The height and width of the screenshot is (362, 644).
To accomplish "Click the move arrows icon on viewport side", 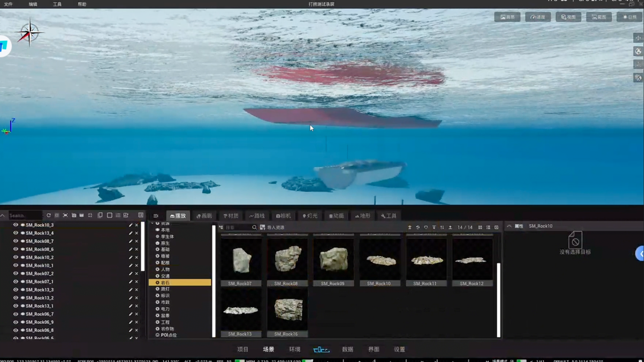I will click(638, 38).
